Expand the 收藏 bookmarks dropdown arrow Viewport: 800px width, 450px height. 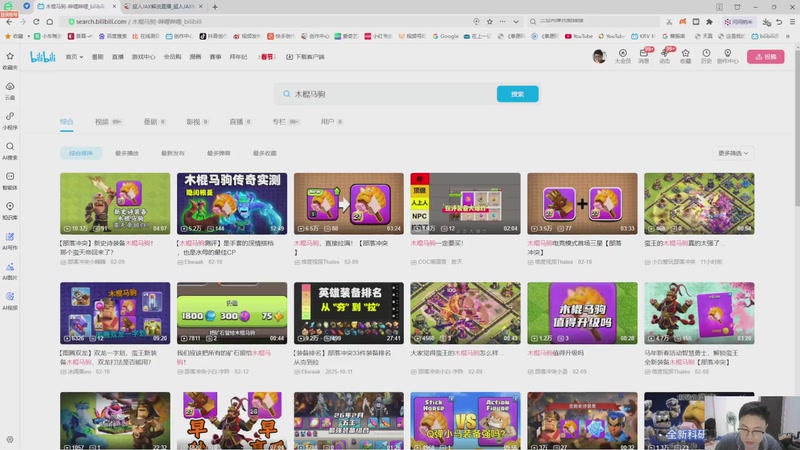click(29, 36)
